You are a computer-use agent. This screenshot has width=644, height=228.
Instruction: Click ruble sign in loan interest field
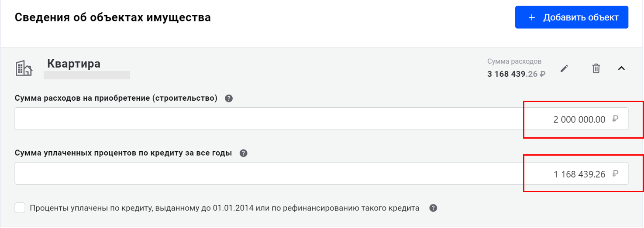click(615, 174)
